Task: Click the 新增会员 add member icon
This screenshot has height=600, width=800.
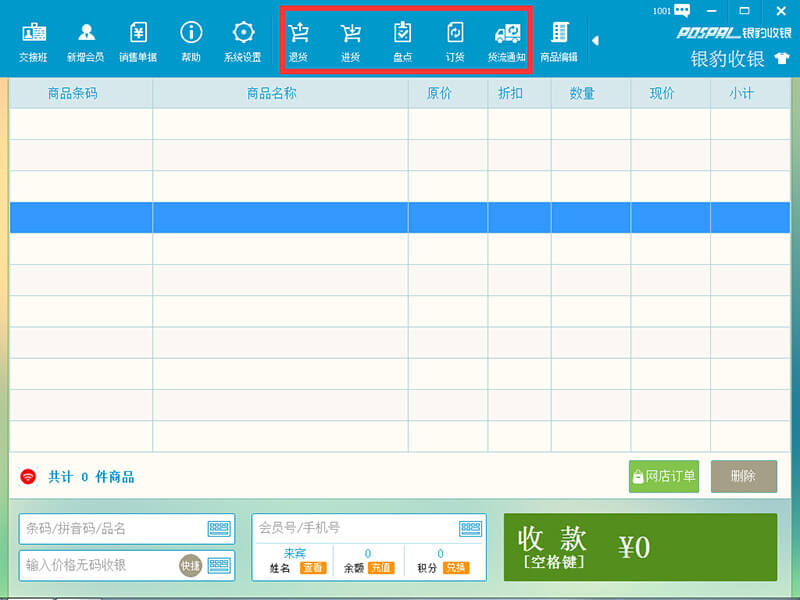Action: [85, 40]
